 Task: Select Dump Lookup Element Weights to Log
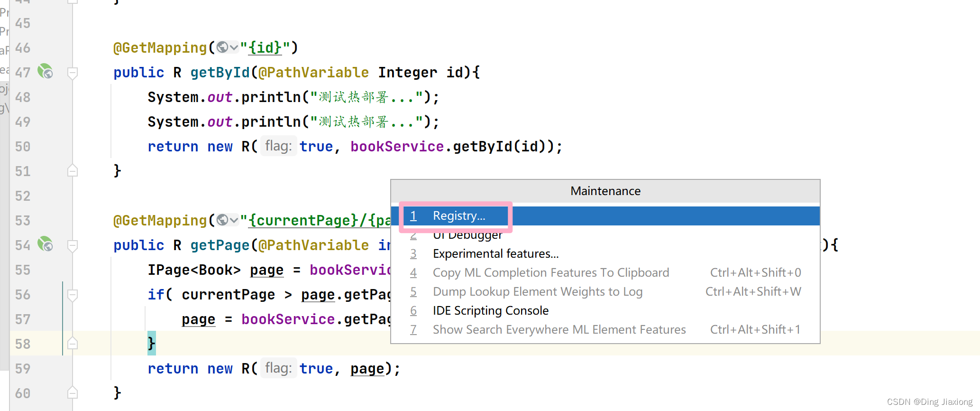click(x=537, y=292)
